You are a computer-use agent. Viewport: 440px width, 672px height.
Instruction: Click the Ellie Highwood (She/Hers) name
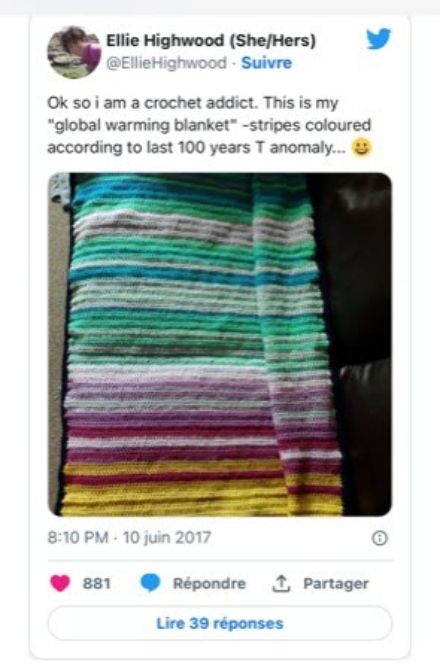pos(211,41)
